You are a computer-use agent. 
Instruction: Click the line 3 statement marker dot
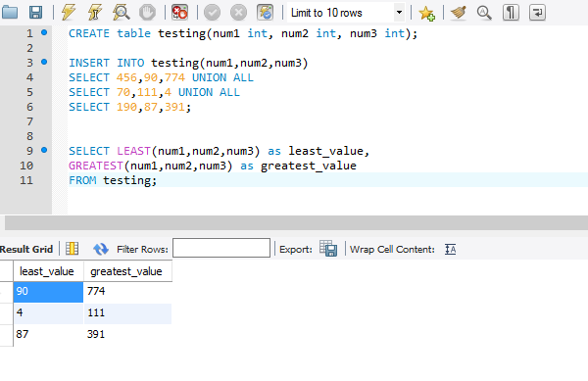[x=44, y=62]
